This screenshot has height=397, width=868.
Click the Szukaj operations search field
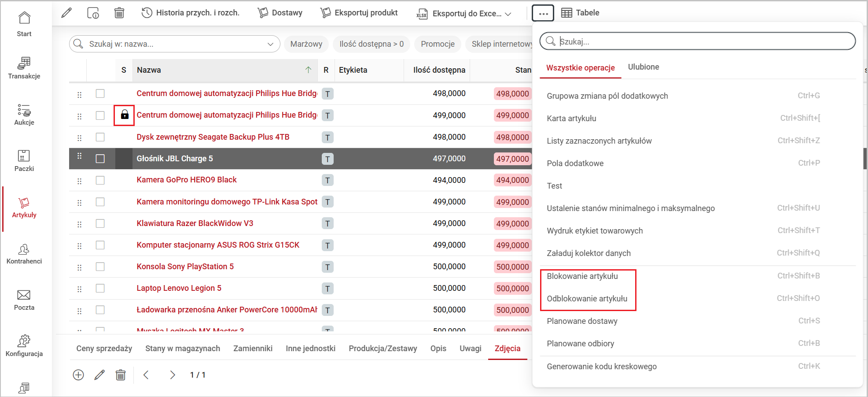704,41
